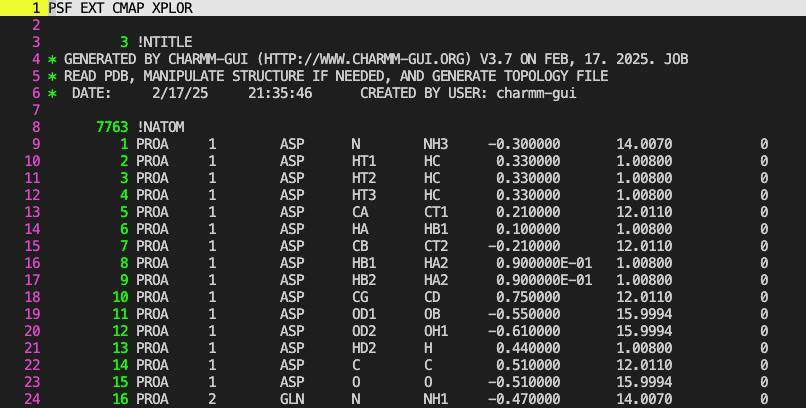The image size is (806, 408).
Task: Click "GENERATE TOPOLOGY FILE" text on line 5
Action: click(520, 76)
